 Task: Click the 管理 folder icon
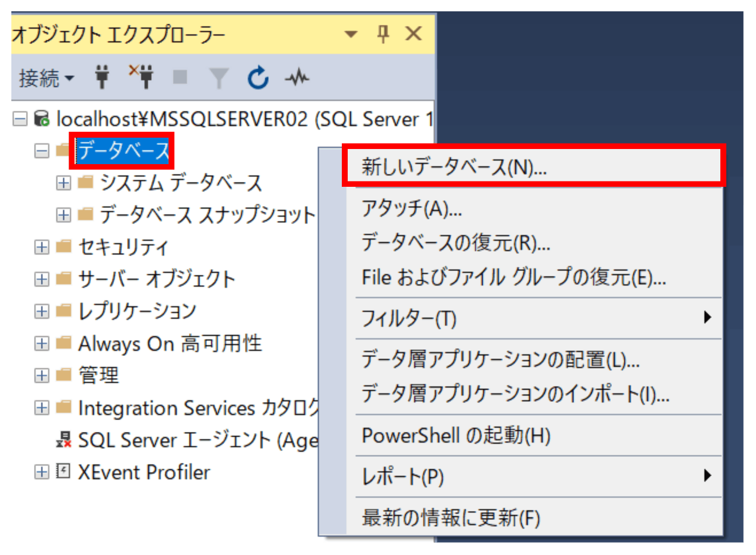[64, 375]
